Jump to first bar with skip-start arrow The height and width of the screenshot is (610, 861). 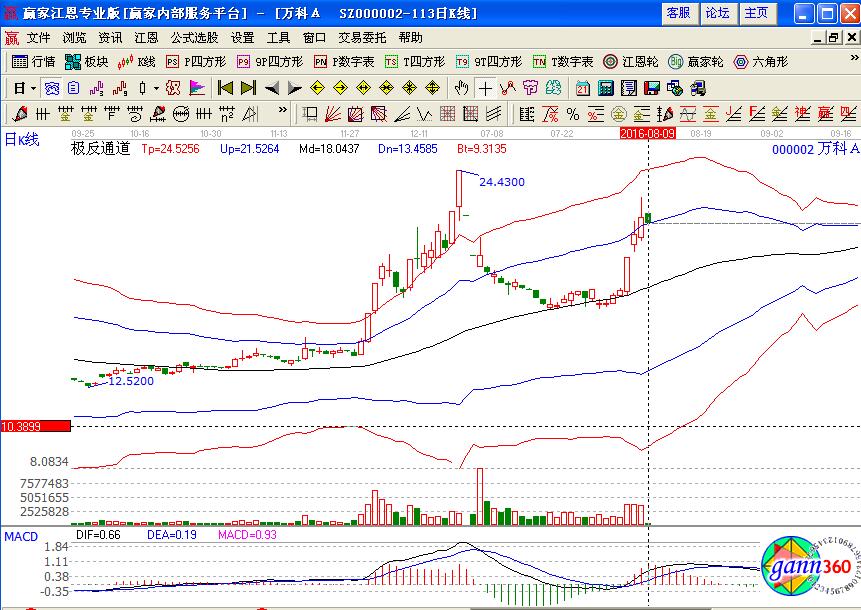tap(225, 88)
